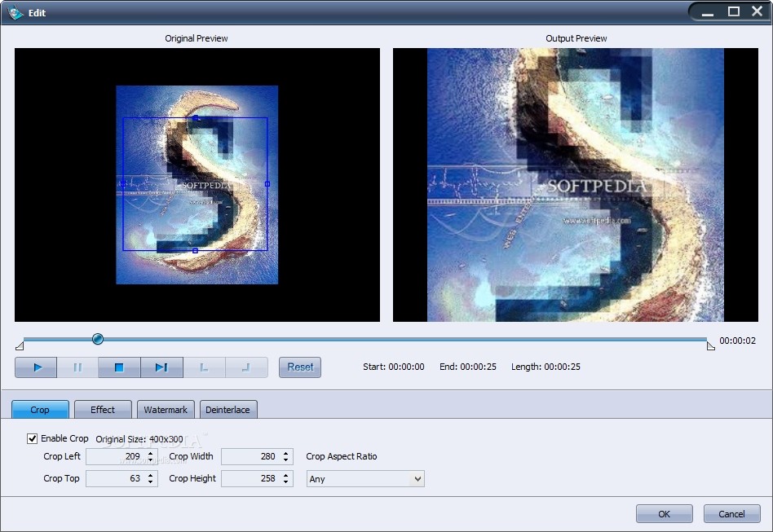Image resolution: width=773 pixels, height=532 pixels.
Task: Increase Crop Left with up arrow
Action: tap(150, 453)
